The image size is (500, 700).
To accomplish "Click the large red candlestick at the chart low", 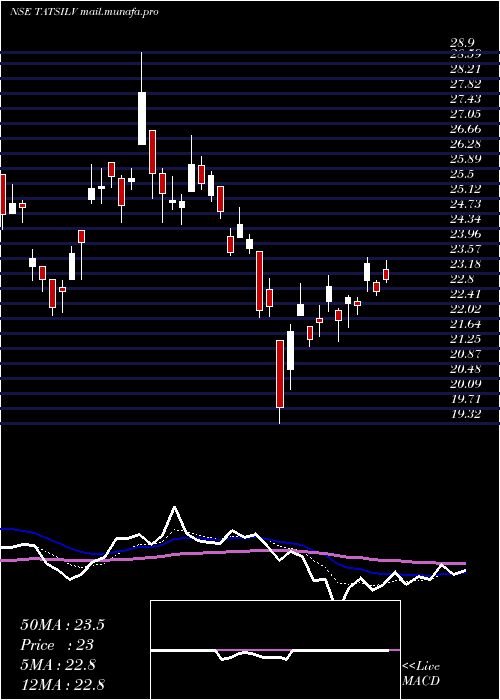I will (x=280, y=374).
